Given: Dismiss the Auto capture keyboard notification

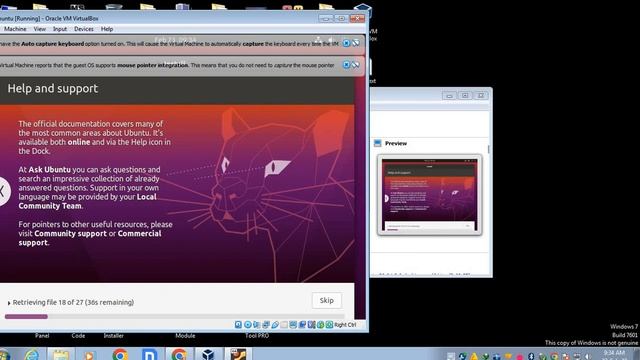Looking at the screenshot, I should tap(346, 43).
